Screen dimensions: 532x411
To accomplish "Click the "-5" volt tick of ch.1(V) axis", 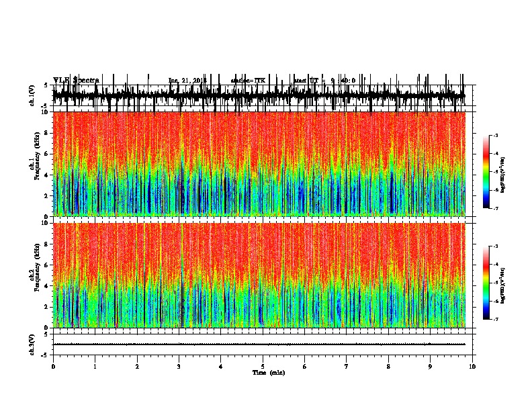I will coord(45,106).
